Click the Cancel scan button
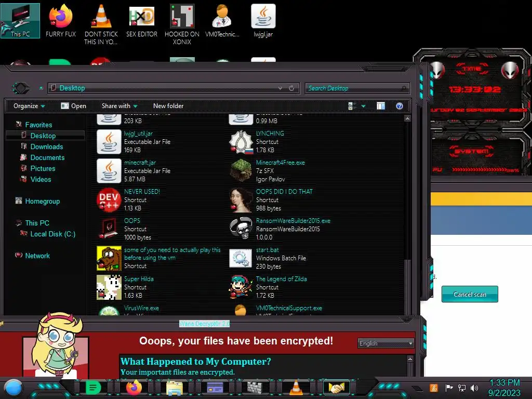 pos(470,294)
